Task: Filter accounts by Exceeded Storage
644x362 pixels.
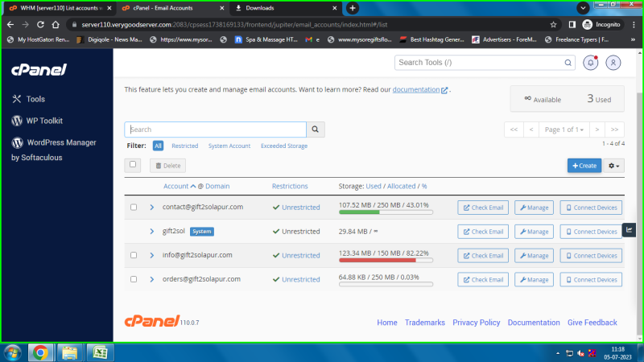Action: [x=284, y=146]
